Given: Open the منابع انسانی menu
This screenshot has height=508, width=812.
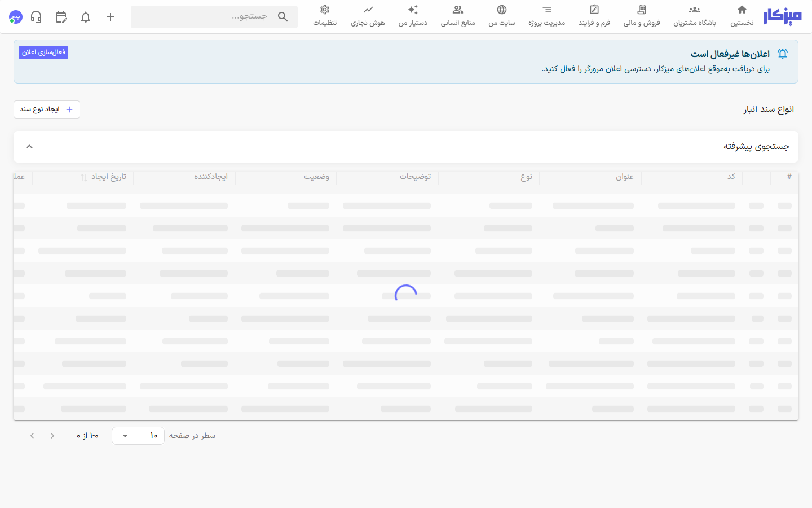Looking at the screenshot, I should (x=458, y=16).
